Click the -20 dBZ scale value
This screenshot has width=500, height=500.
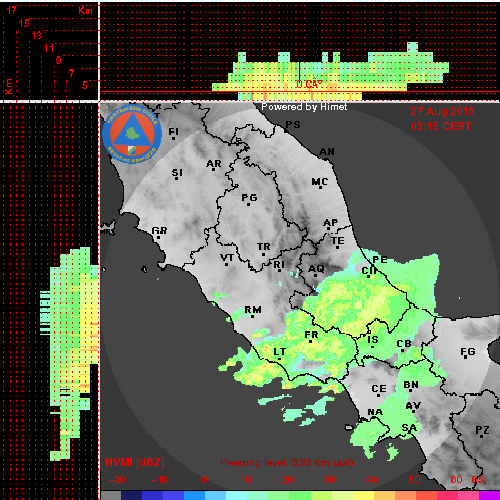(117, 480)
